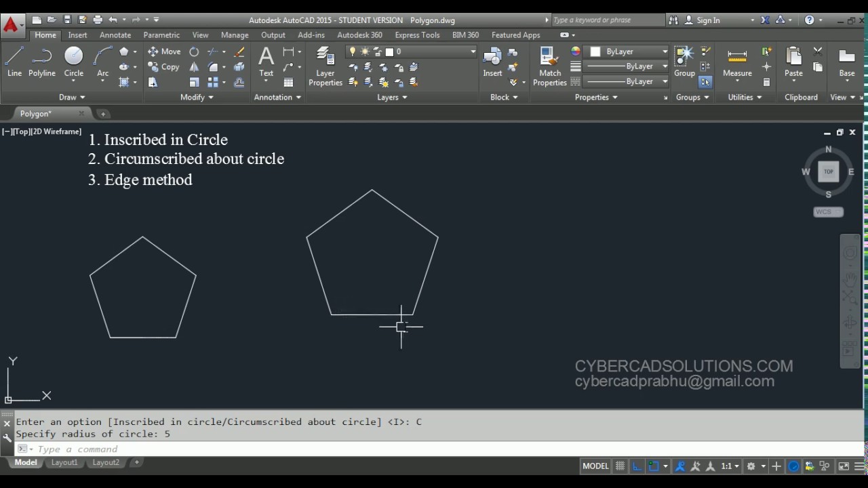Click the Scale tool icon
The height and width of the screenshot is (488, 868).
click(194, 82)
